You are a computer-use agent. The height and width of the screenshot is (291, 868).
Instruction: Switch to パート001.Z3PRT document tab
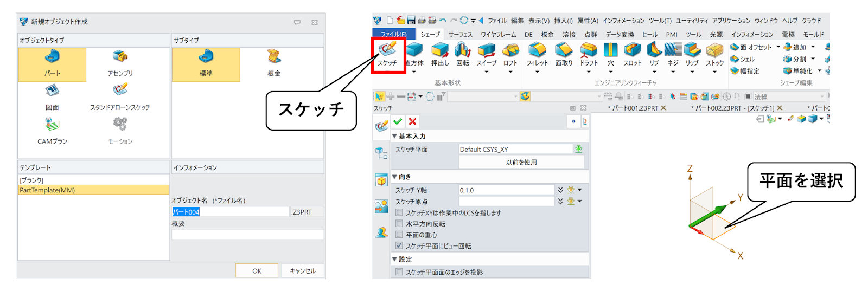click(x=635, y=108)
